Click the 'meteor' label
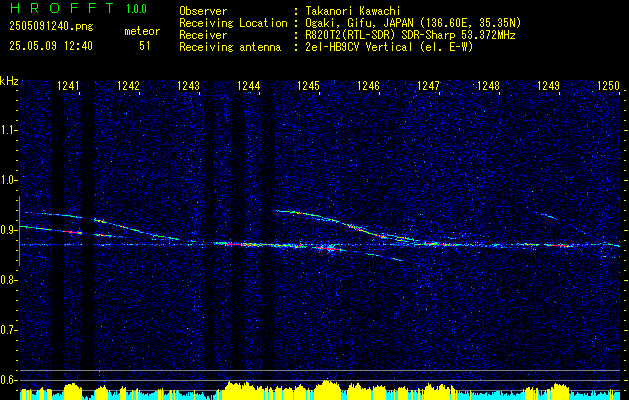Image resolution: width=629 pixels, height=400 pixels. click(x=142, y=31)
